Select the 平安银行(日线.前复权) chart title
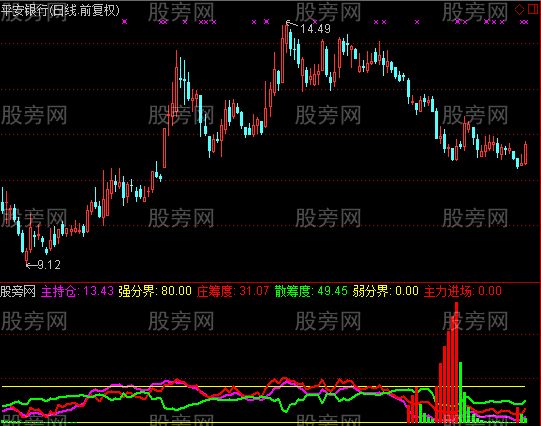This screenshot has height=426, width=541. pos(60,10)
